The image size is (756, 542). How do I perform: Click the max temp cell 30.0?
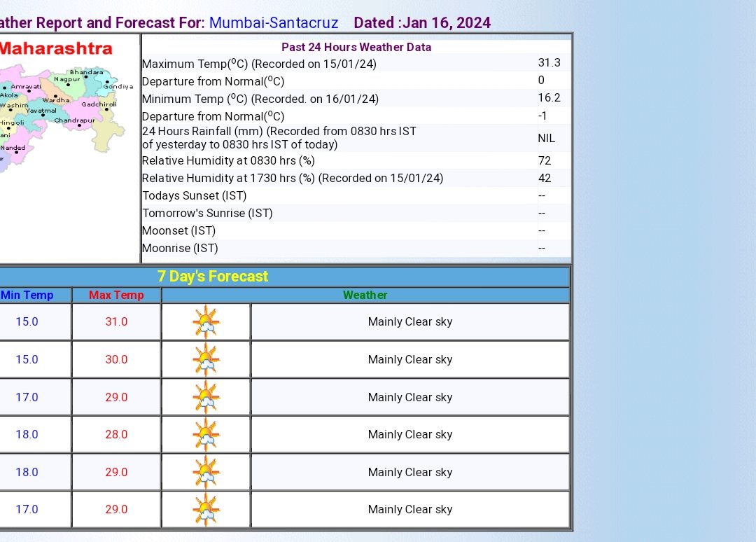[x=116, y=359]
